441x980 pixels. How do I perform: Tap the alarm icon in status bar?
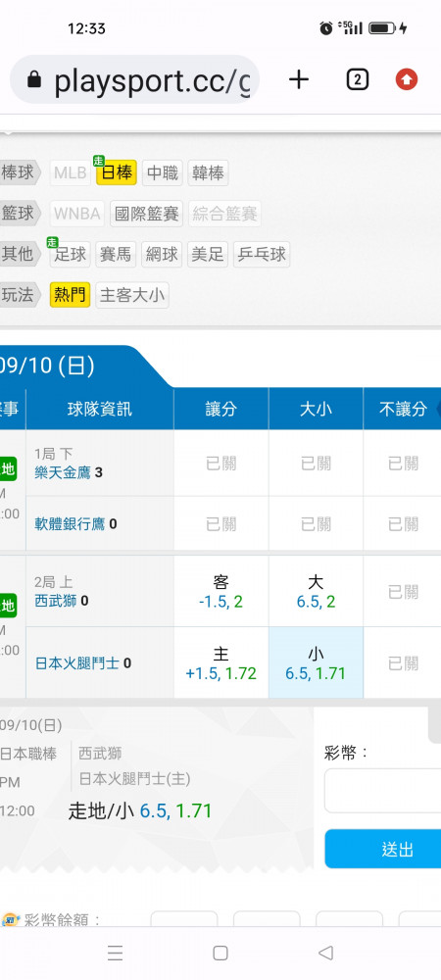[326, 28]
